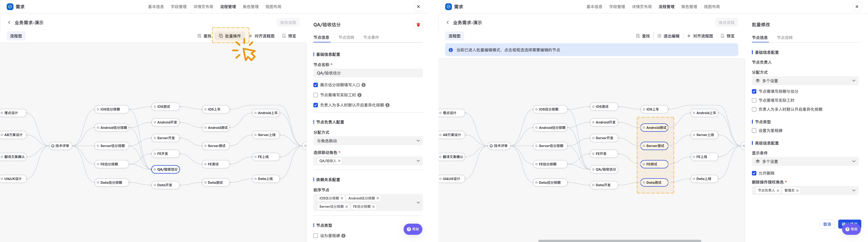Open 基本信息 tab in QA/验收估分 window
The width and height of the screenshot is (868, 242).
click(x=156, y=7)
